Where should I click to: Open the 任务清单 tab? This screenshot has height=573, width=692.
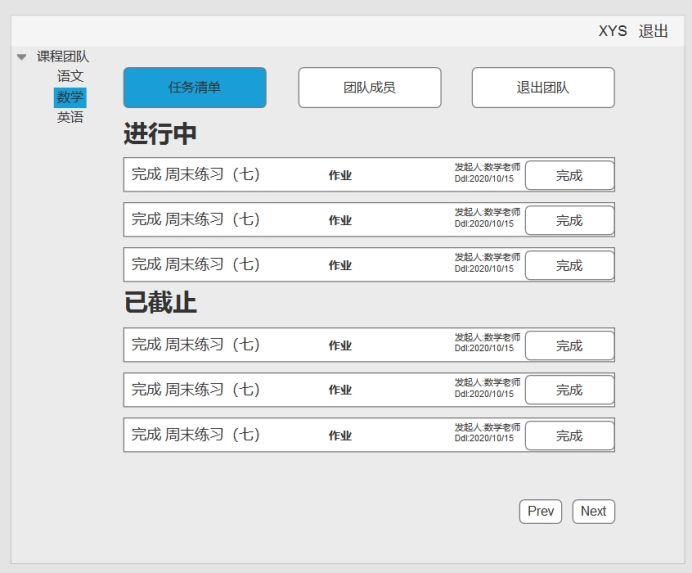(195, 87)
